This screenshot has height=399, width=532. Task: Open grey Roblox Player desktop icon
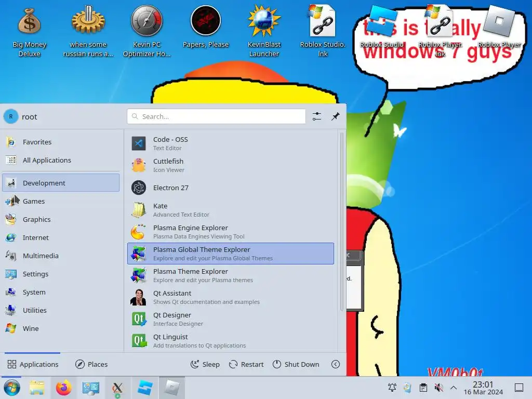499,26
